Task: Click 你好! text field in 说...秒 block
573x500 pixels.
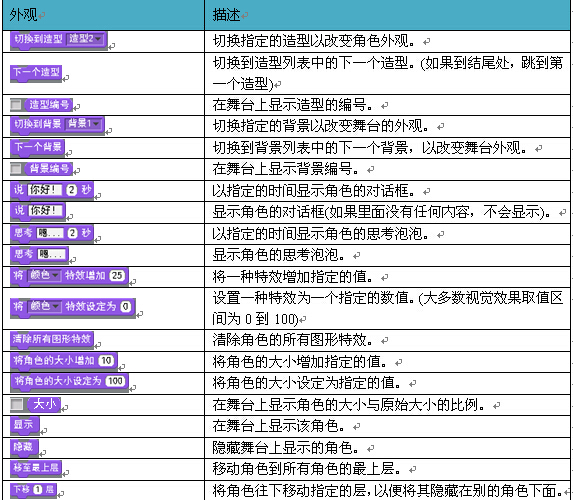Action: click(45, 190)
